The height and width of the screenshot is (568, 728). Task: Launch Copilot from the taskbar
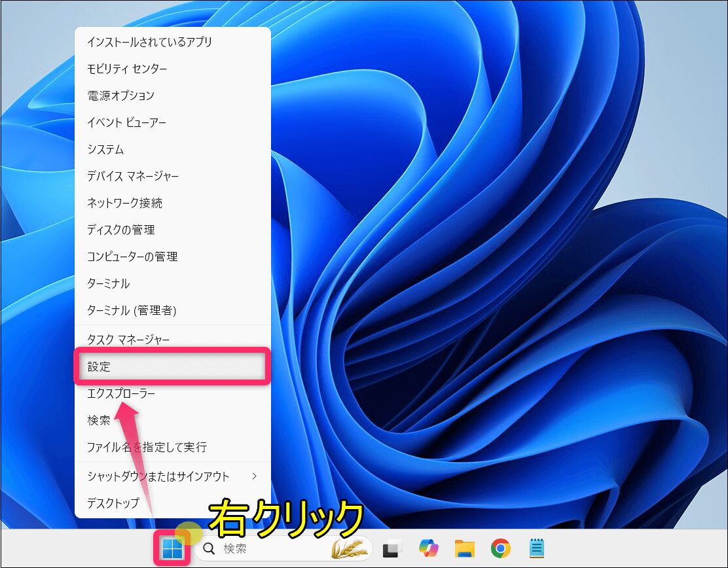click(429, 548)
